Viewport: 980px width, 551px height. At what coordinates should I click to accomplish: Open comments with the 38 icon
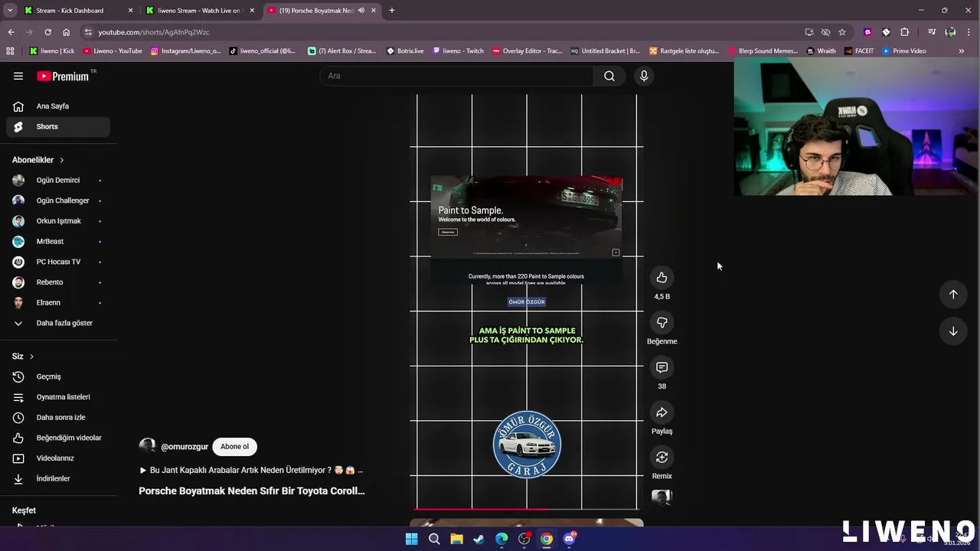click(661, 367)
